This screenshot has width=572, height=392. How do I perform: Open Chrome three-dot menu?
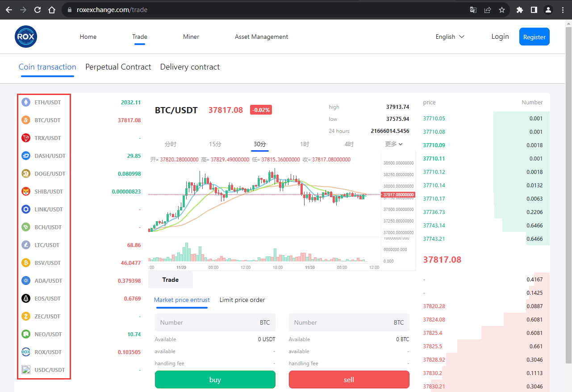(x=563, y=10)
